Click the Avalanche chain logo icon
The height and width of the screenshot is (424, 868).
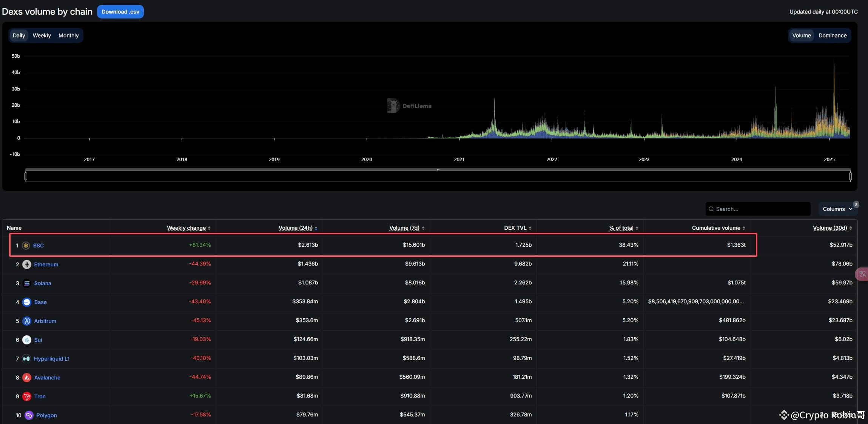point(27,378)
